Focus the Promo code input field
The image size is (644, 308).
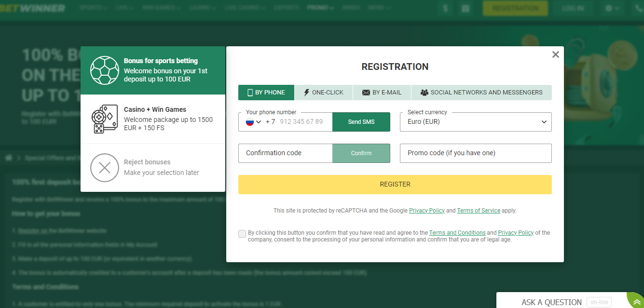[476, 153]
